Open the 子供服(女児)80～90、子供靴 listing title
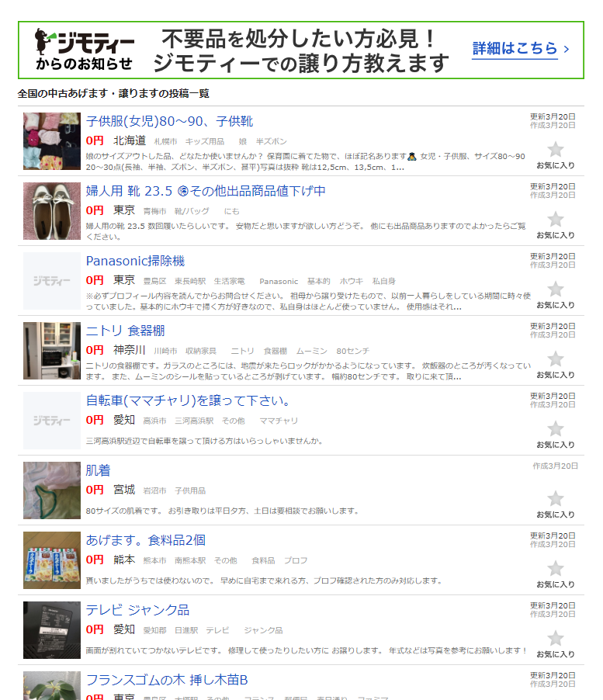The image size is (603, 700). click(169, 122)
